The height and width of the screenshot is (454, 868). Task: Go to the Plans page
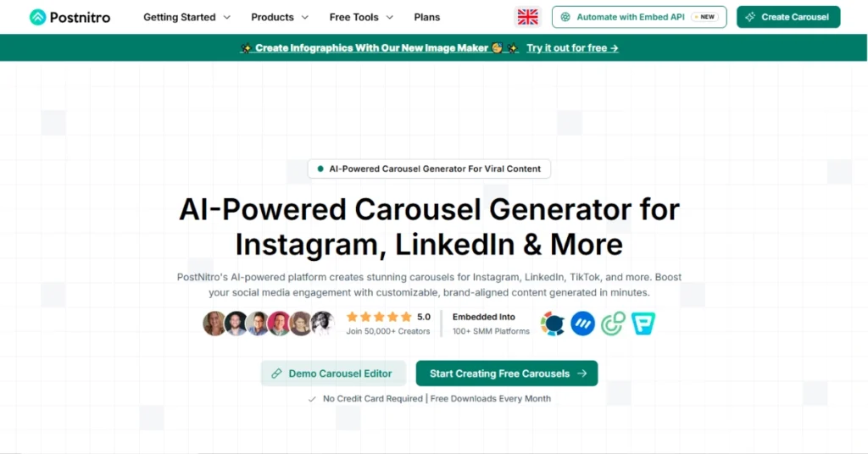pos(427,17)
